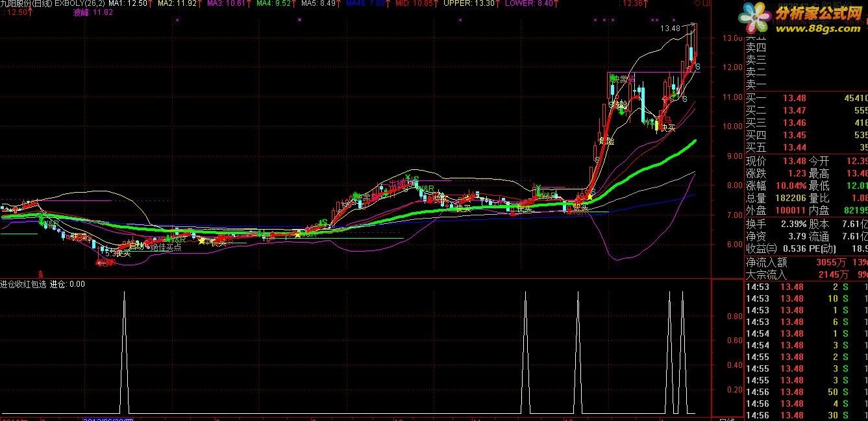
Task: Click the 0.80 sub-chart axis label
Action: 734,317
